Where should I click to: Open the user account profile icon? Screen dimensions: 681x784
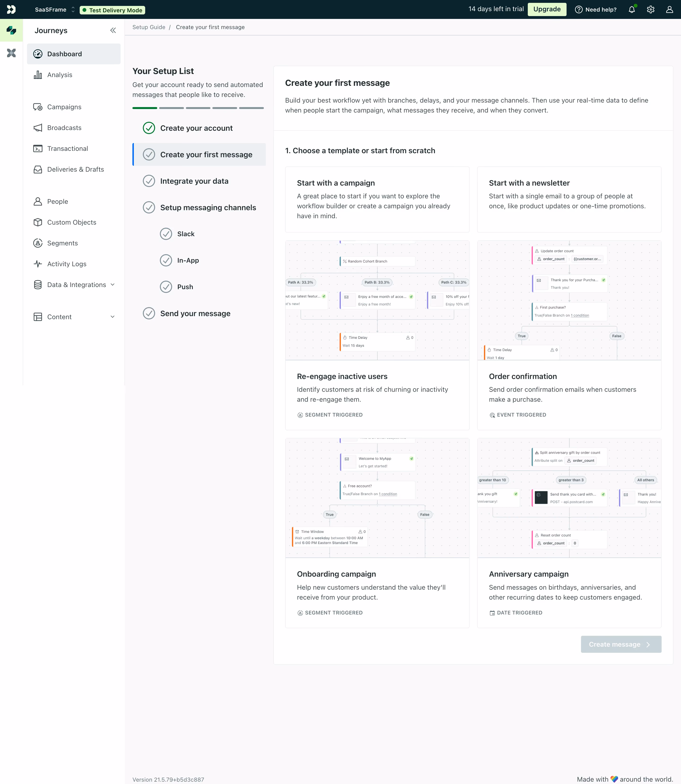670,9
